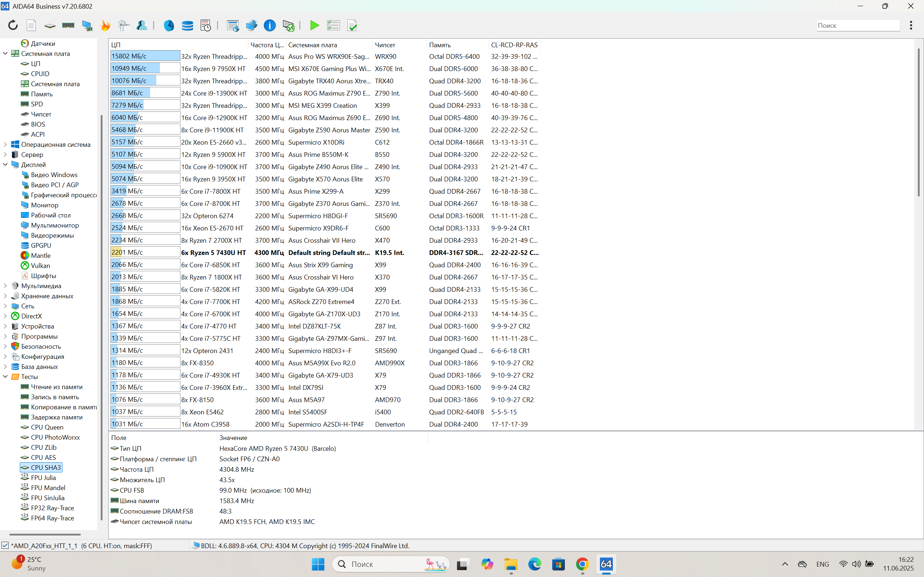Viewport: 924px width, 577px height.
Task: Expand the Мультимедиа tree node
Action: 5,286
